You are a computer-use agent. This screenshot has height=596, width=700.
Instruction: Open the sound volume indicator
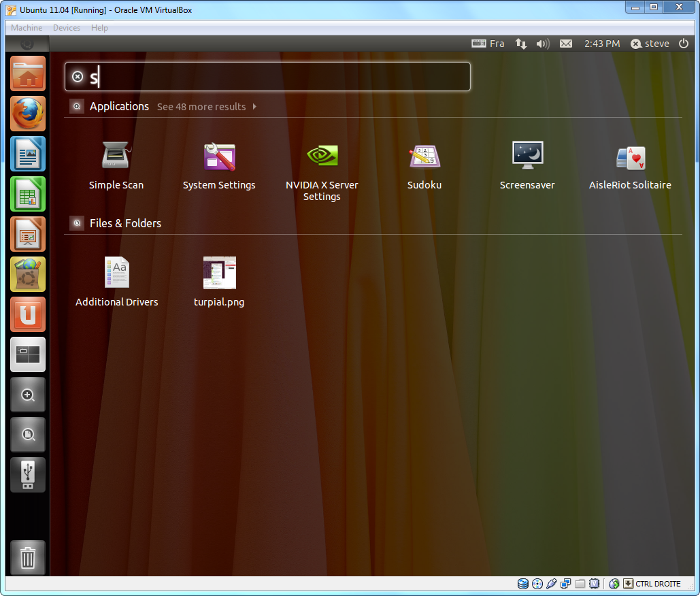click(x=543, y=44)
